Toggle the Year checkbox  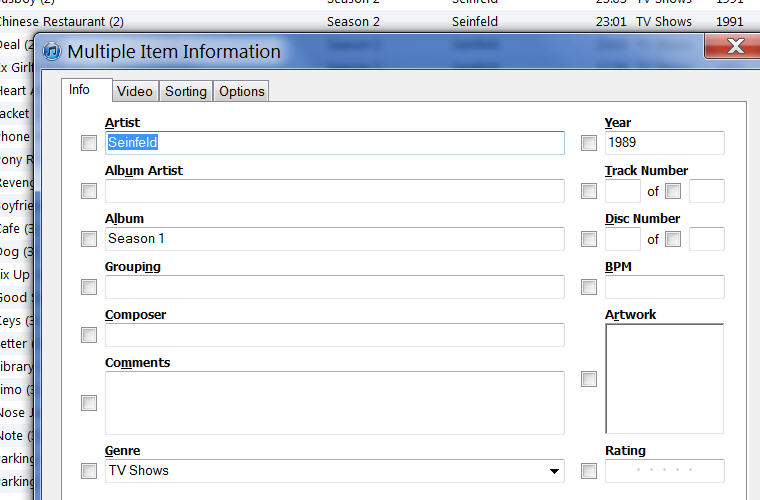click(x=589, y=143)
